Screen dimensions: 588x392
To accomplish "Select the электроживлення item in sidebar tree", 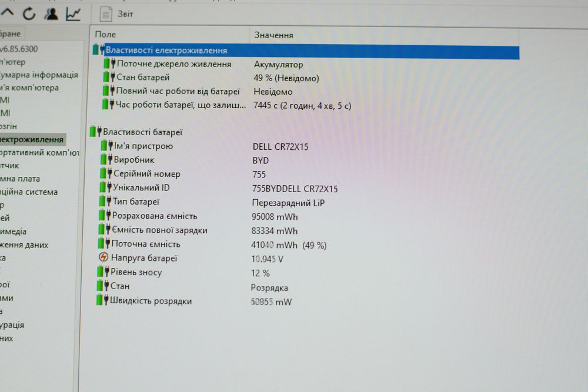I will (x=32, y=140).
